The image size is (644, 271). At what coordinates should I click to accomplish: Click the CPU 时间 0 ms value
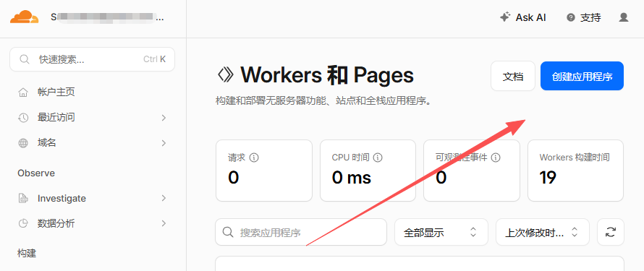coord(351,178)
